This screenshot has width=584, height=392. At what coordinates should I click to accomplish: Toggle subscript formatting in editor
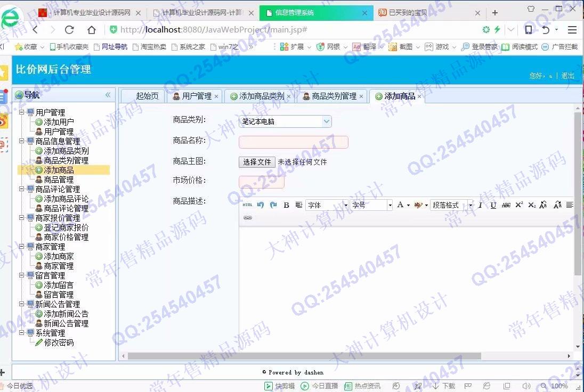click(x=532, y=205)
